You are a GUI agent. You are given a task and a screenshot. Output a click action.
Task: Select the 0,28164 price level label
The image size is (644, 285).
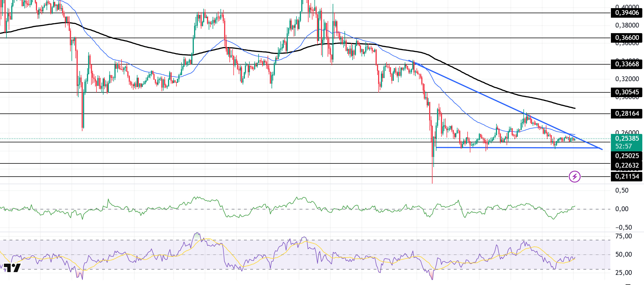pyautogui.click(x=627, y=113)
